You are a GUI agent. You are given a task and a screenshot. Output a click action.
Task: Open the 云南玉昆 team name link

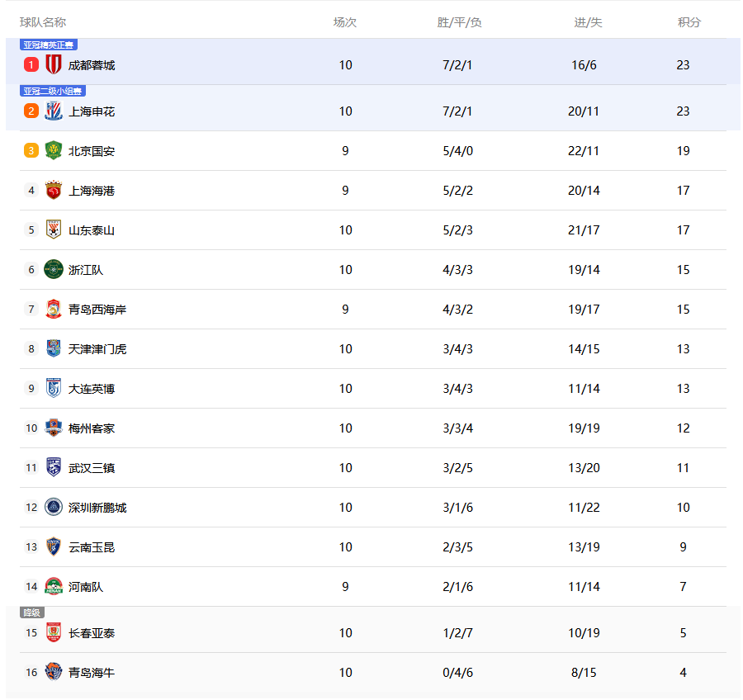[x=92, y=547]
